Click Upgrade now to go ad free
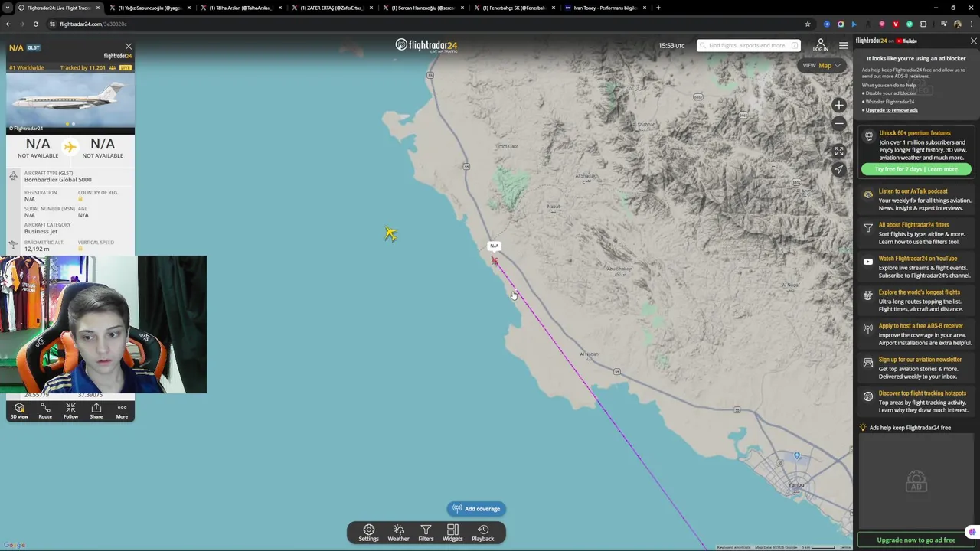The width and height of the screenshot is (980, 551). [x=916, y=540]
